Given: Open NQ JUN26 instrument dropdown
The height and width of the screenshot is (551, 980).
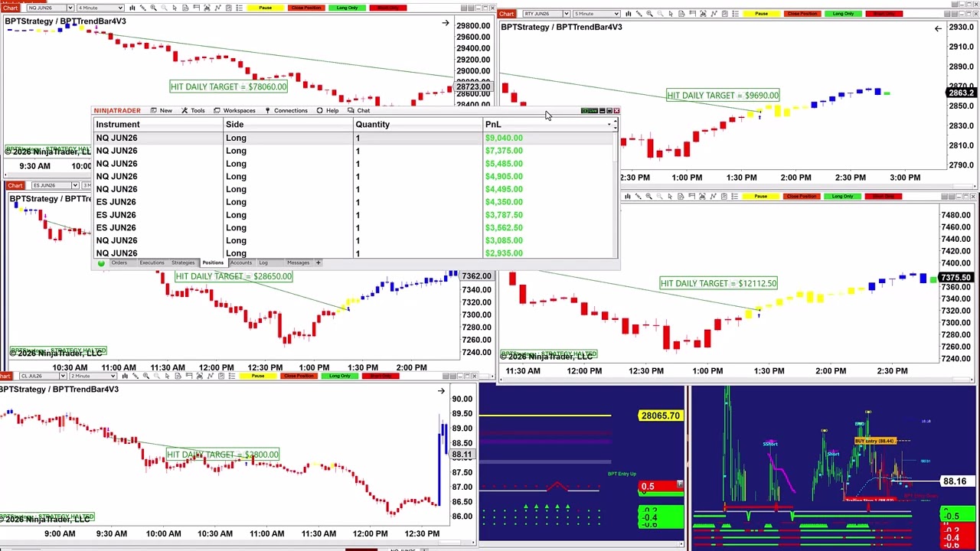Looking at the screenshot, I should 70,8.
